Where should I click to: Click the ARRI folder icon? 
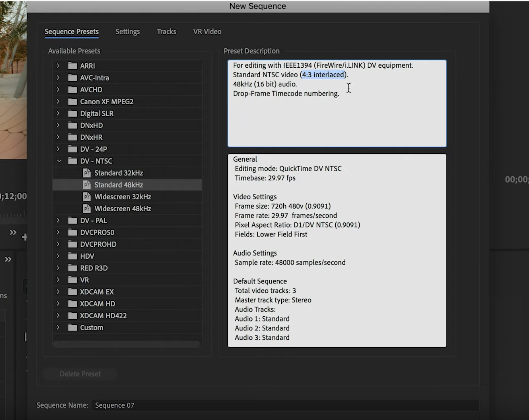pos(72,66)
